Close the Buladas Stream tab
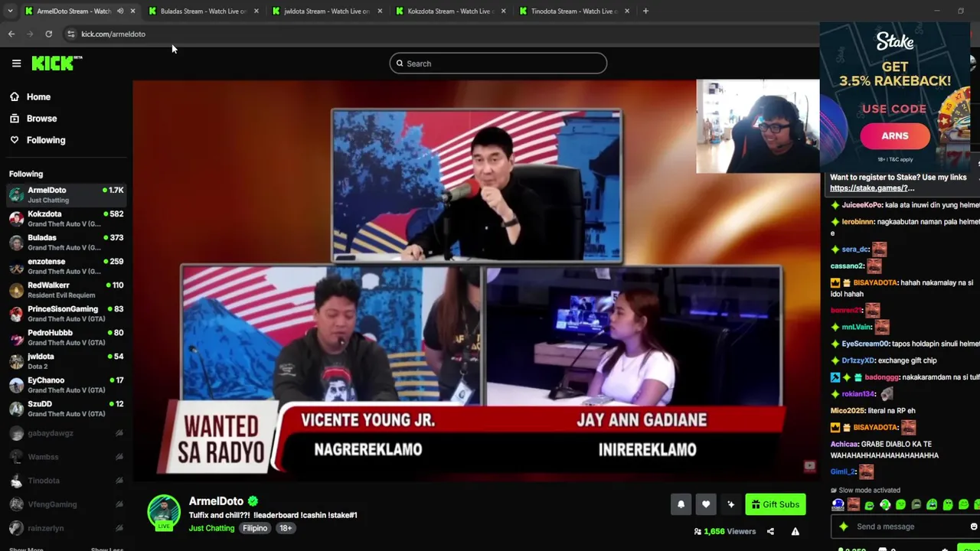The image size is (980, 551). tap(256, 11)
